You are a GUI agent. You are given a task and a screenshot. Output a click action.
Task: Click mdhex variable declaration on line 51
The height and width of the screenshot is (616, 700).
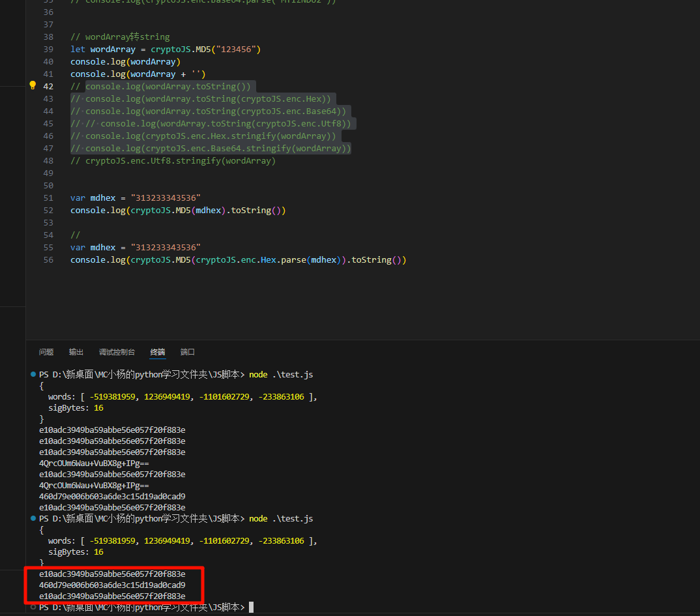point(102,198)
